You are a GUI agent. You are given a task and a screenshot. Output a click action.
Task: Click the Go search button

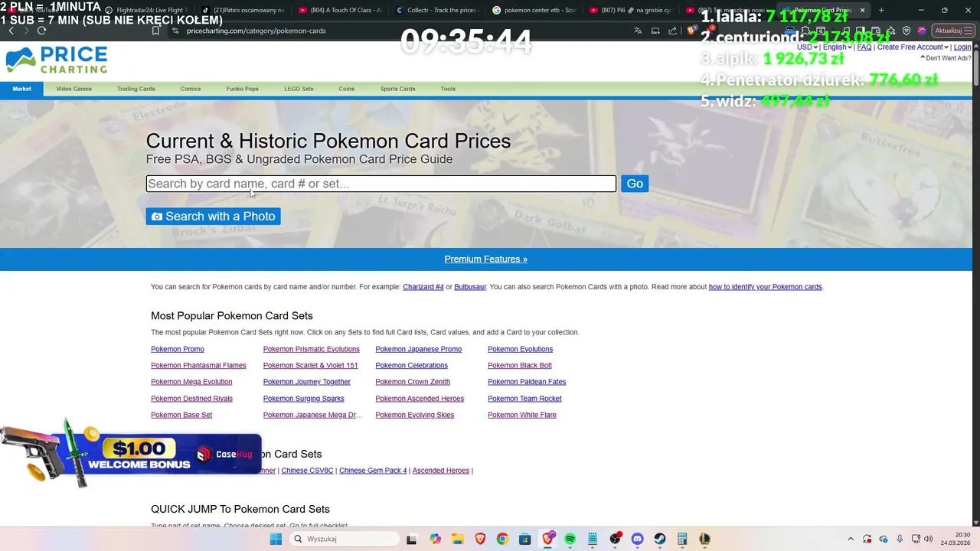pyautogui.click(x=635, y=184)
